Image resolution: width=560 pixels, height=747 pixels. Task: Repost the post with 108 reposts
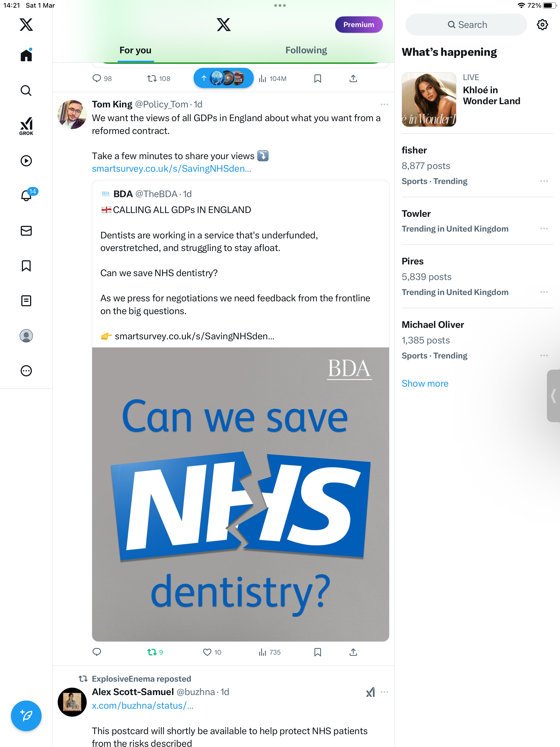[x=158, y=79]
